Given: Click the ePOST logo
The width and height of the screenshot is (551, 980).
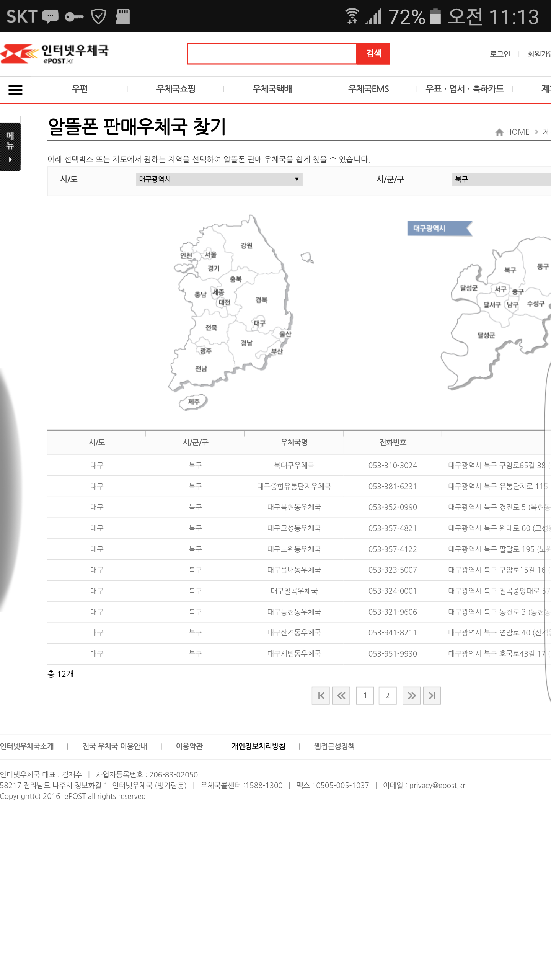Looking at the screenshot, I should [55, 54].
